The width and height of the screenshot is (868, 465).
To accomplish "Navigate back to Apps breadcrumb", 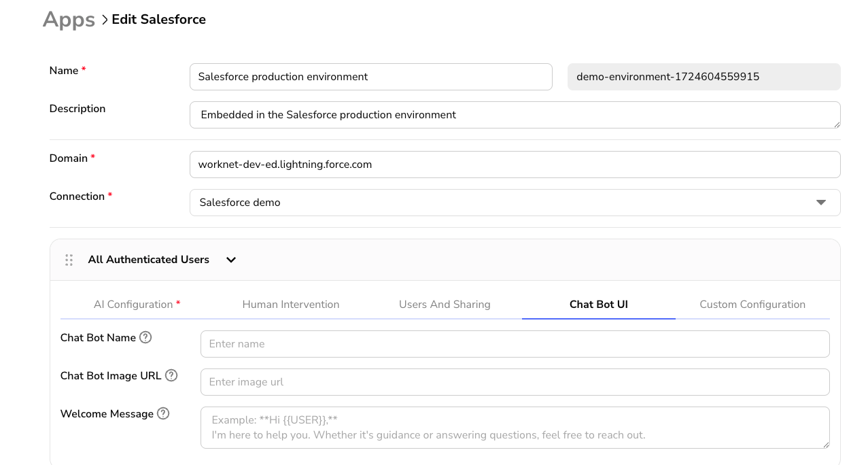I will (69, 20).
